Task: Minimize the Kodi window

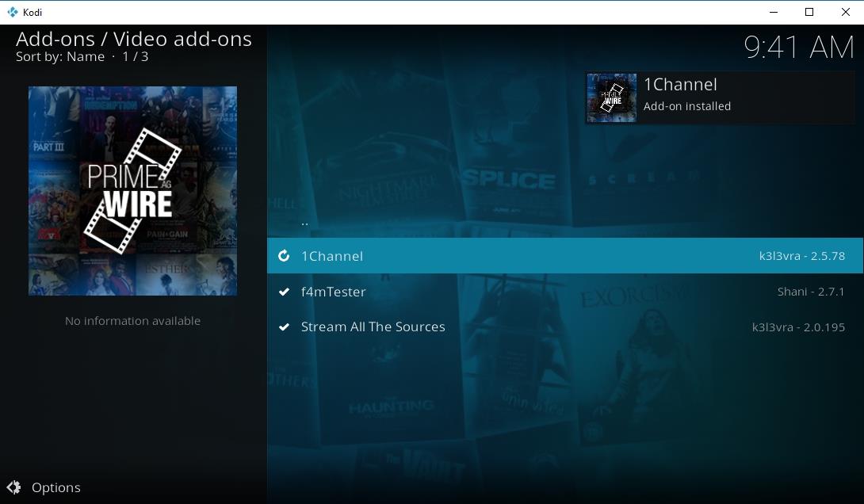Action: coord(773,12)
